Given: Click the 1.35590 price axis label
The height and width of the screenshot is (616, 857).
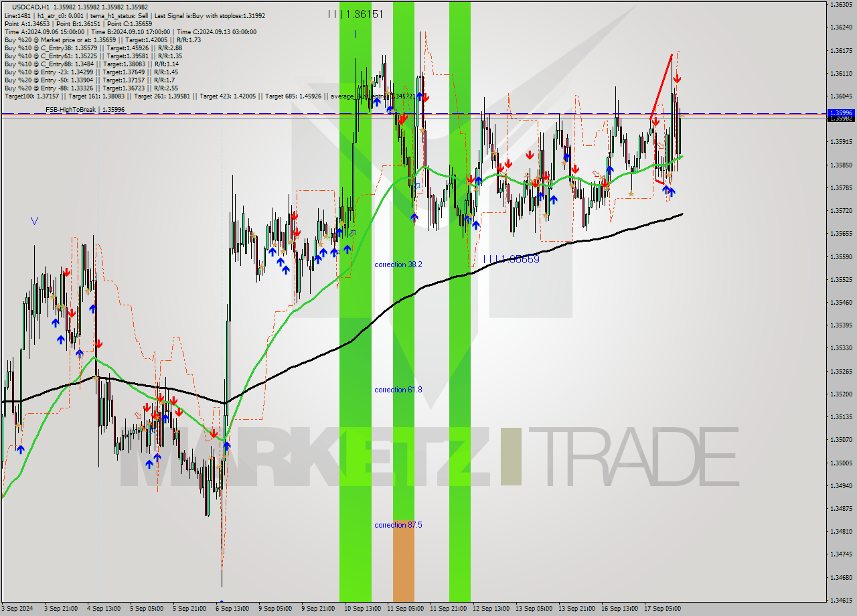Looking at the screenshot, I should (x=841, y=256).
